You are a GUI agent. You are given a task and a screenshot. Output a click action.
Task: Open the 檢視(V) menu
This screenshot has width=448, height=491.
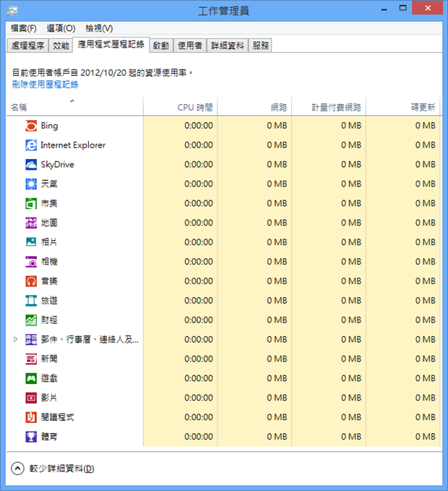pos(99,28)
